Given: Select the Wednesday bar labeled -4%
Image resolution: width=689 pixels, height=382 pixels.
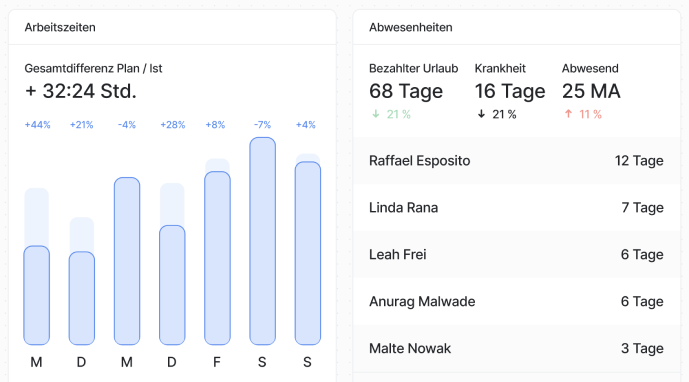Looking at the screenshot, I should 127,261.
